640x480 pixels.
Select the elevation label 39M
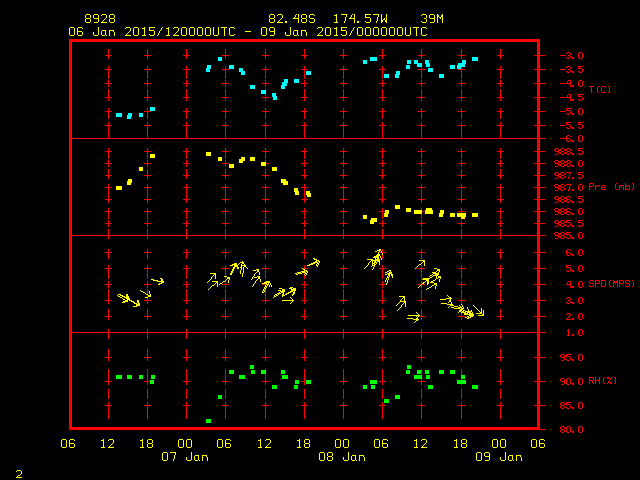tap(432, 19)
